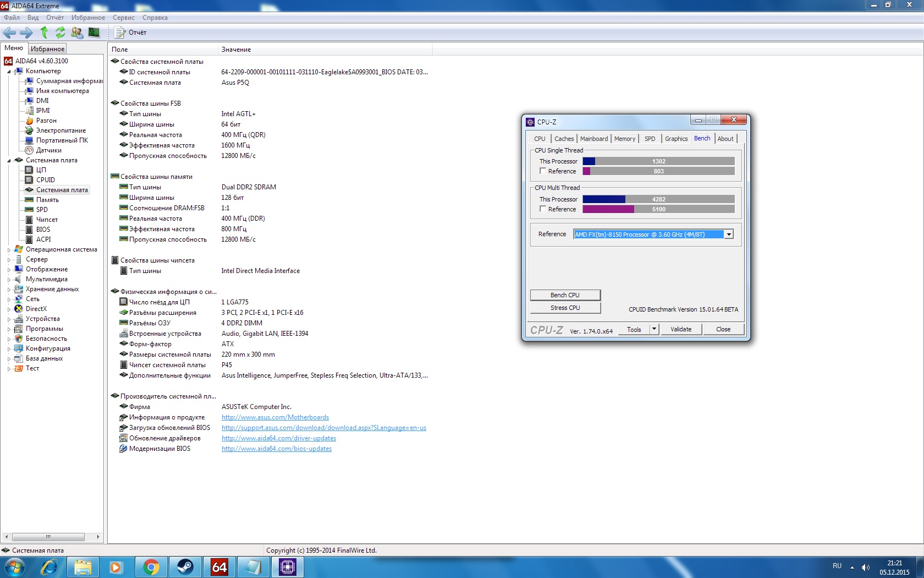Select the BIOS tree entry
The image size is (924, 578).
pyautogui.click(x=43, y=230)
